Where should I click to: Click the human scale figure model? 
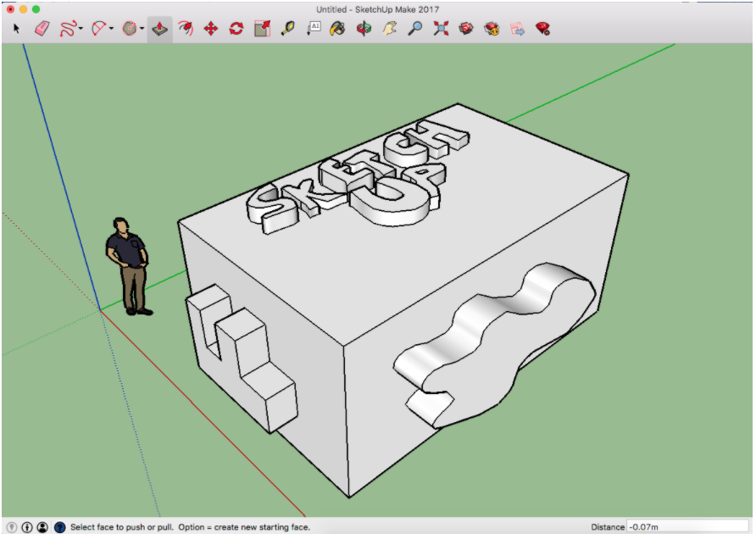pyautogui.click(x=128, y=266)
